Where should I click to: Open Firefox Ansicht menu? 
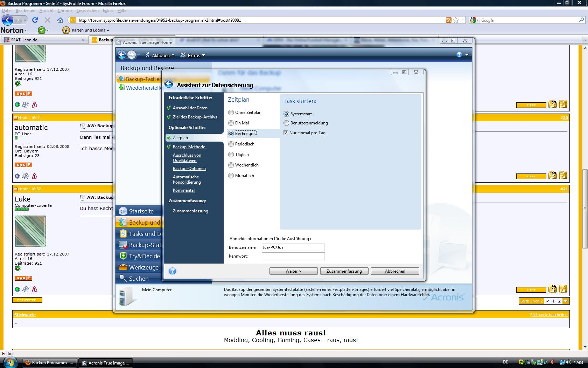pyautogui.click(x=47, y=11)
